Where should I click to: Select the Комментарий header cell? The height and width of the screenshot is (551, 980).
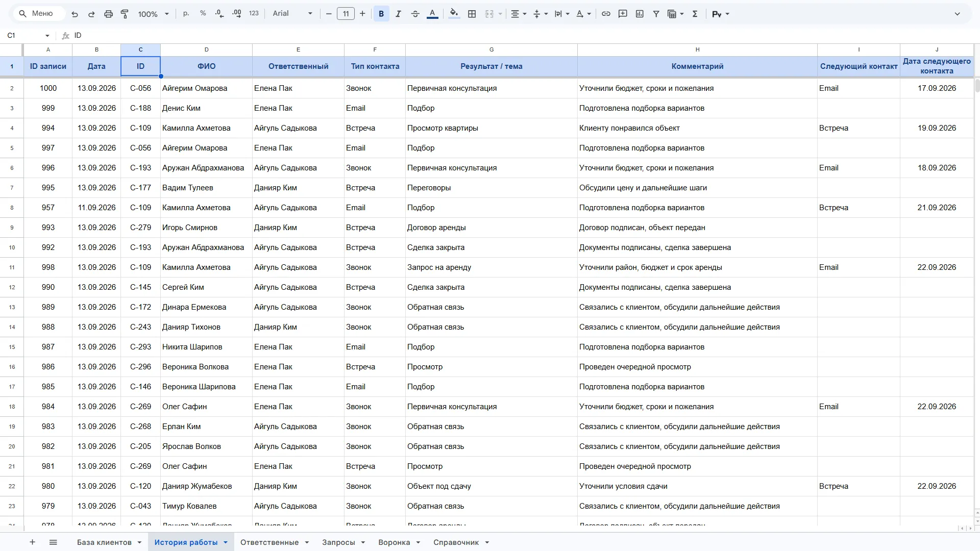click(x=697, y=66)
